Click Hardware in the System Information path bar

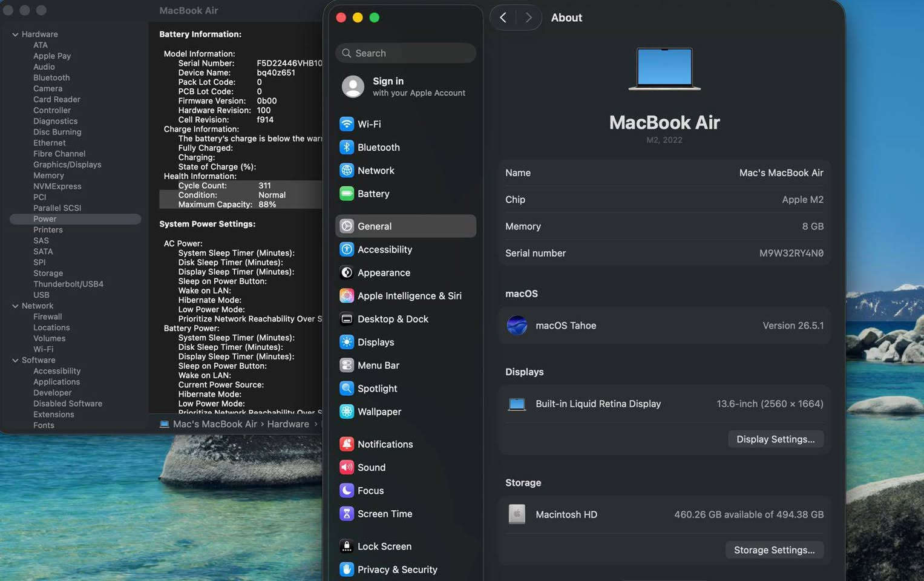tap(288, 424)
